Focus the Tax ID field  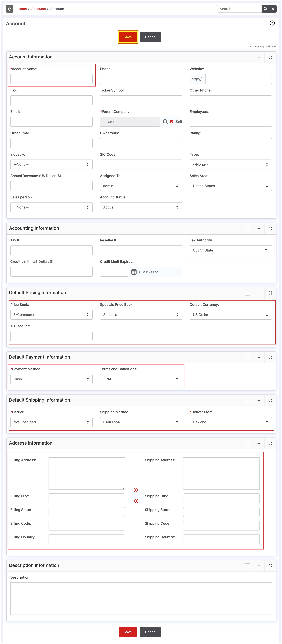click(x=51, y=250)
